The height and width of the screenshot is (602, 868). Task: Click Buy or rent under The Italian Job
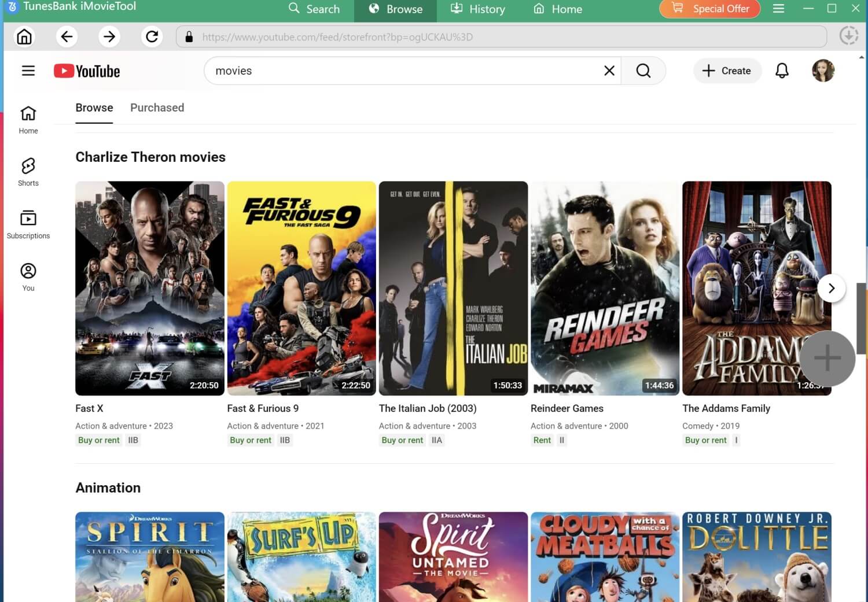402,440
